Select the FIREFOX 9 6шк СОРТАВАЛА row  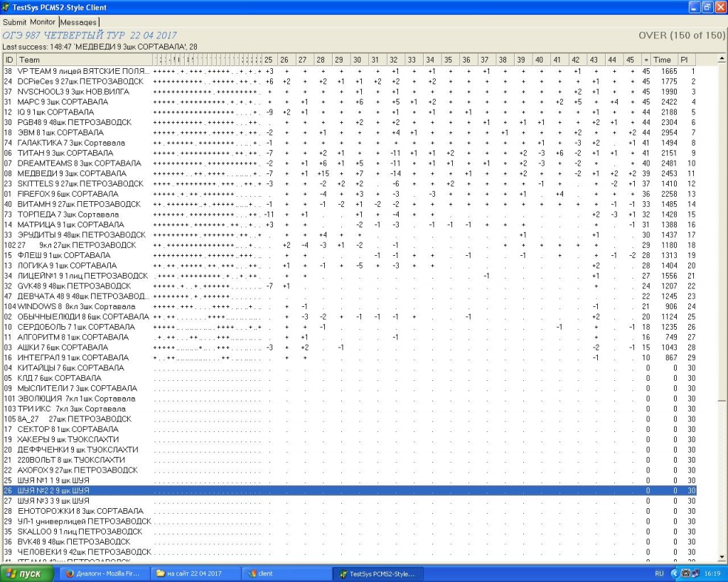pos(349,194)
